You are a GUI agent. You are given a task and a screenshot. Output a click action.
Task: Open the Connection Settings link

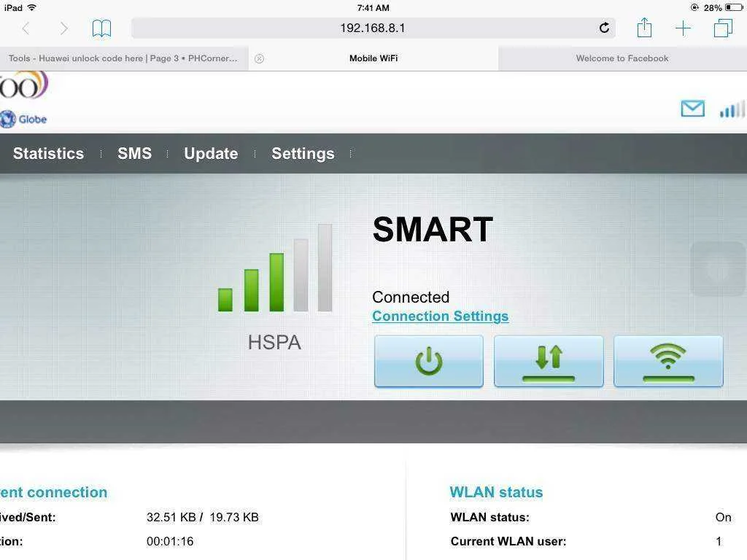tap(440, 316)
